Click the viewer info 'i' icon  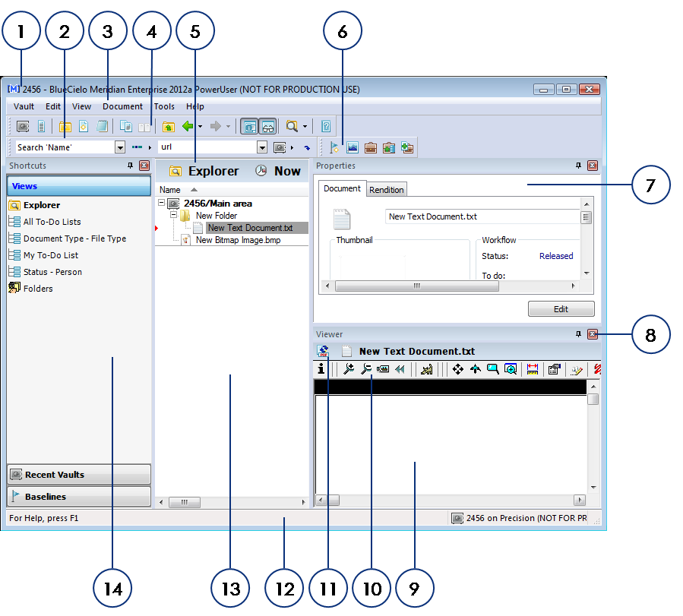point(321,368)
